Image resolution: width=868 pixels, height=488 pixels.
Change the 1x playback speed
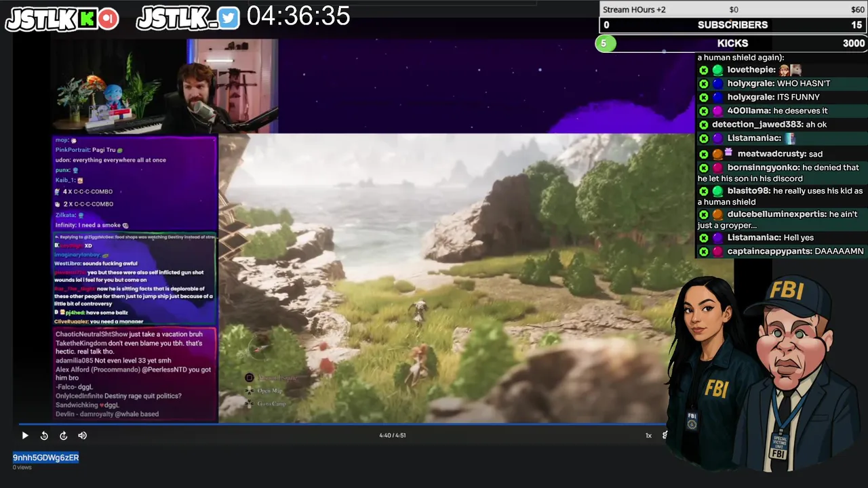pos(648,436)
